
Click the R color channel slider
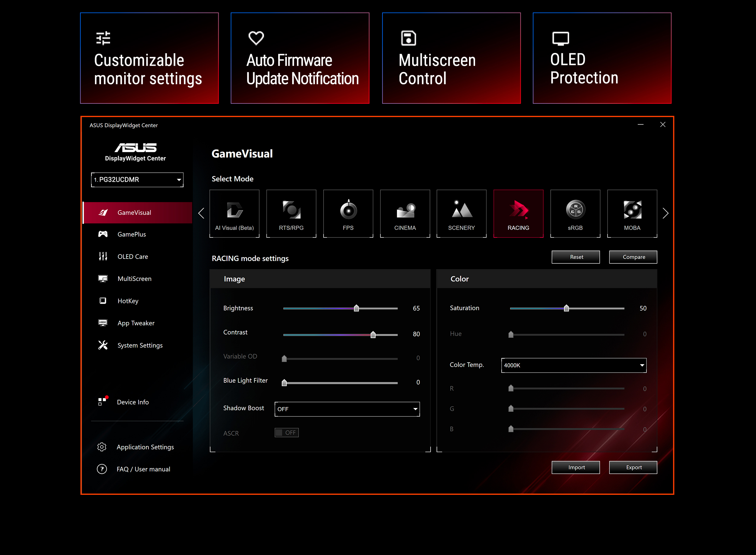pyautogui.click(x=567, y=388)
